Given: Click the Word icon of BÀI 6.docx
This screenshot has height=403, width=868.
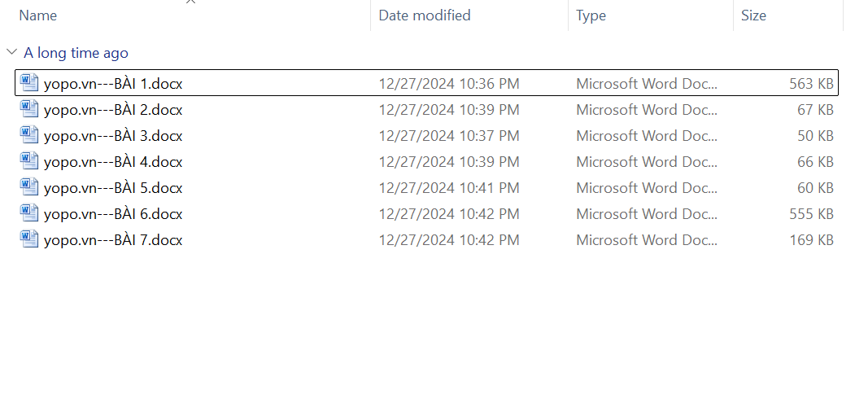Looking at the screenshot, I should click(x=29, y=212).
